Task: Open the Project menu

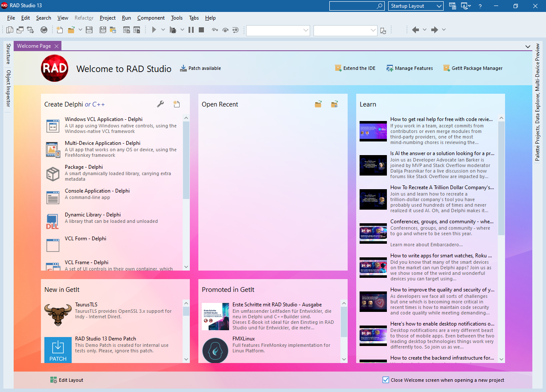Action: 108,18
